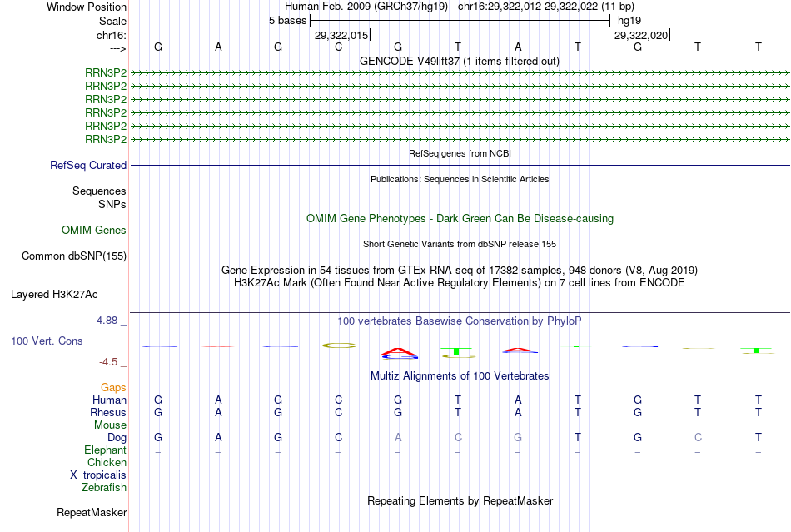The width and height of the screenshot is (791, 532).
Task: Click the Window Position label
Action: click(87, 7)
